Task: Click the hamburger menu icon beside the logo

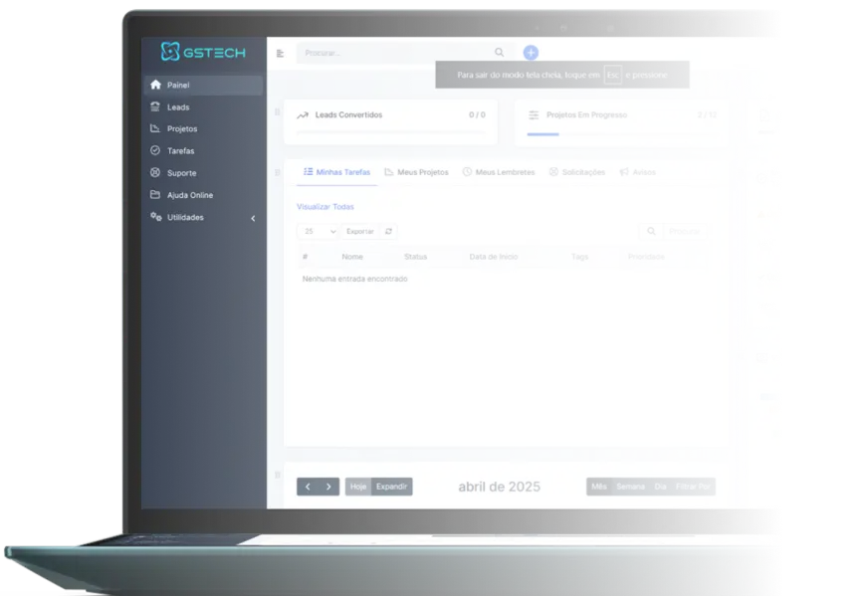Action: (x=281, y=53)
